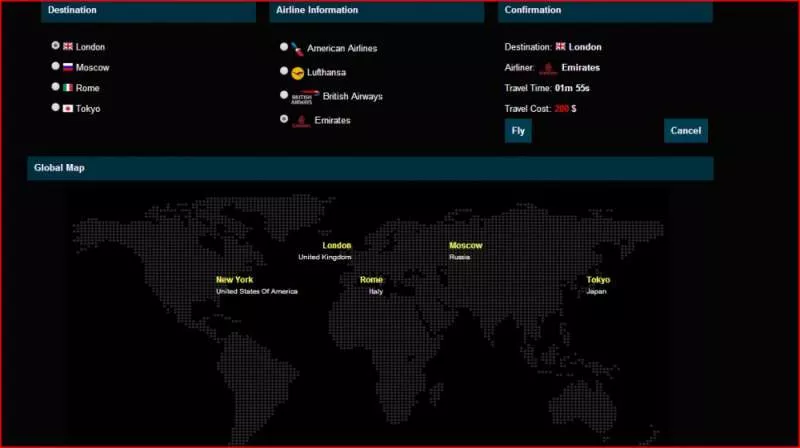Click the American Airlines logo icon

click(298, 48)
